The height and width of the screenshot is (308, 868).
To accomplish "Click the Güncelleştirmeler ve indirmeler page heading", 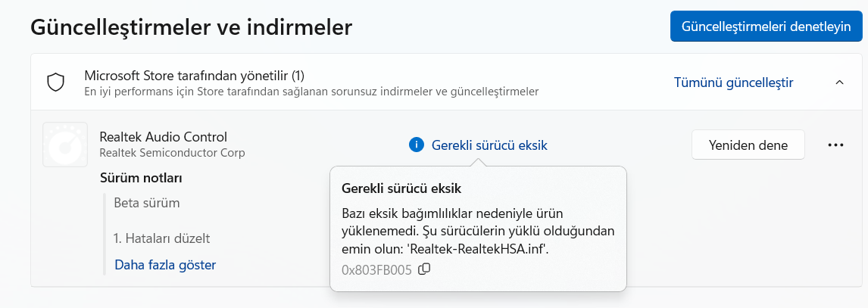I will click(191, 26).
